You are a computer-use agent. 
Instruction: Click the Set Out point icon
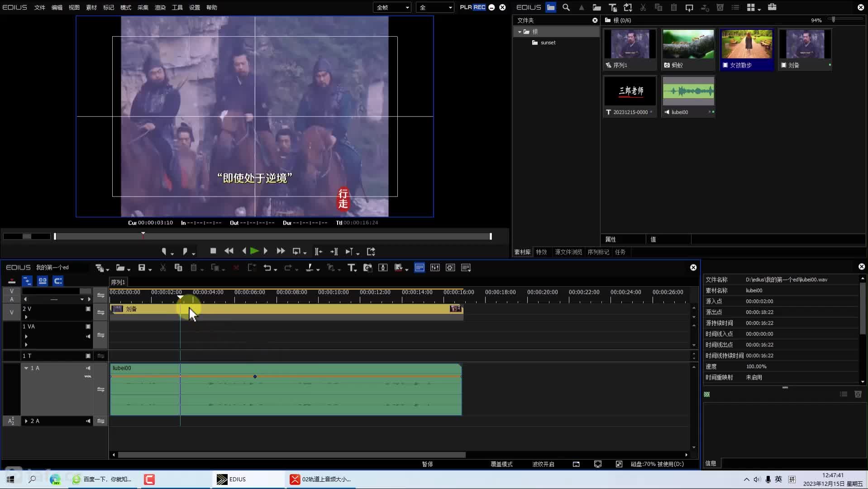tap(186, 251)
